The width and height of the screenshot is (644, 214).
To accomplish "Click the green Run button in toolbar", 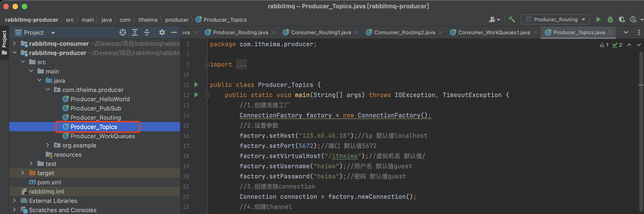I will click(x=598, y=19).
